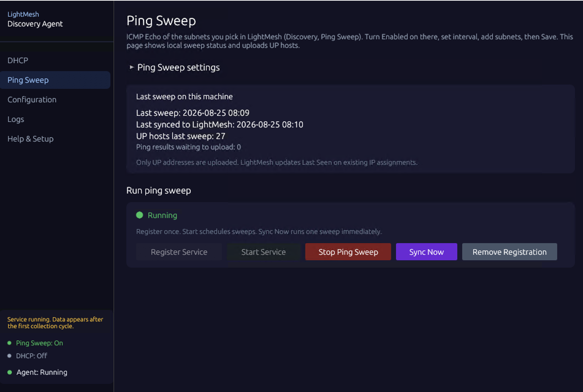
Task: Go to Logs in the sidebar
Action: tap(16, 119)
